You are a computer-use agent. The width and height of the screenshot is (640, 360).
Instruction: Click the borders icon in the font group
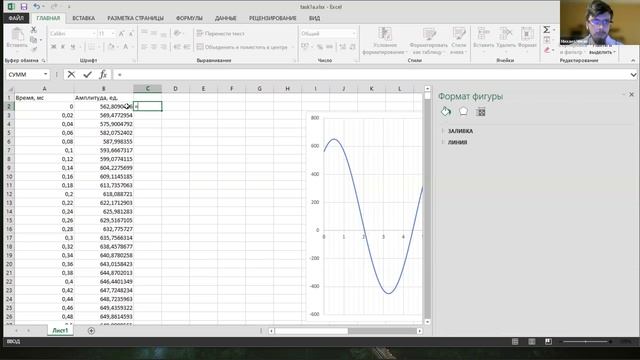(91, 47)
